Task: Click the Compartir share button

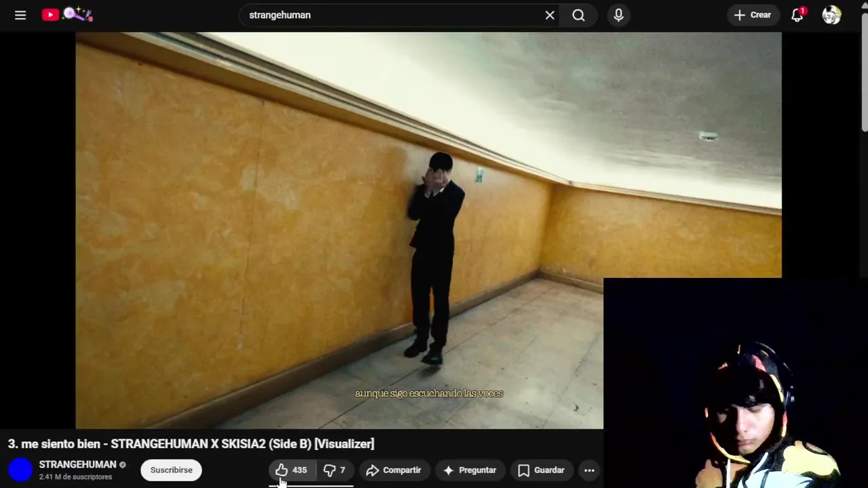Action: click(x=394, y=470)
